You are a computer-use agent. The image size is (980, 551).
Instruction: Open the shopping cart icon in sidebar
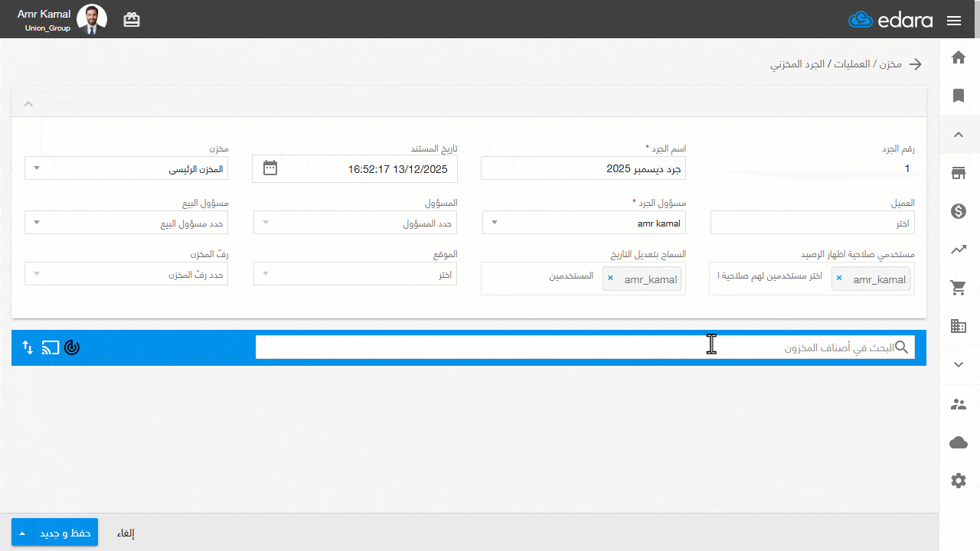959,288
